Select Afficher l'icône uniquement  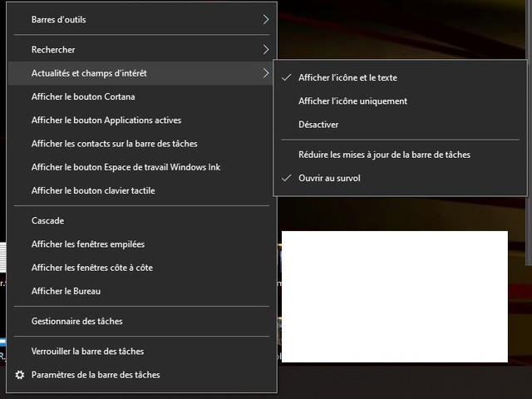pyautogui.click(x=401, y=101)
